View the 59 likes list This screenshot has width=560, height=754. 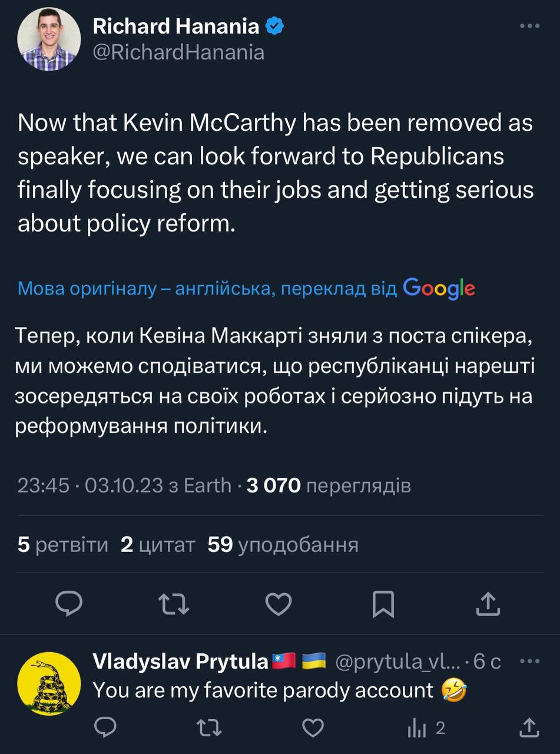pos(283,545)
